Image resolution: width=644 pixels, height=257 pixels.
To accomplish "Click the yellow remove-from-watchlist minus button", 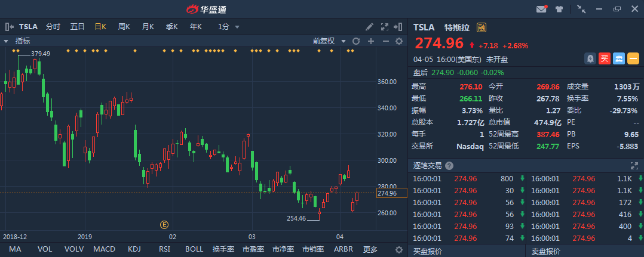I will tap(633, 58).
